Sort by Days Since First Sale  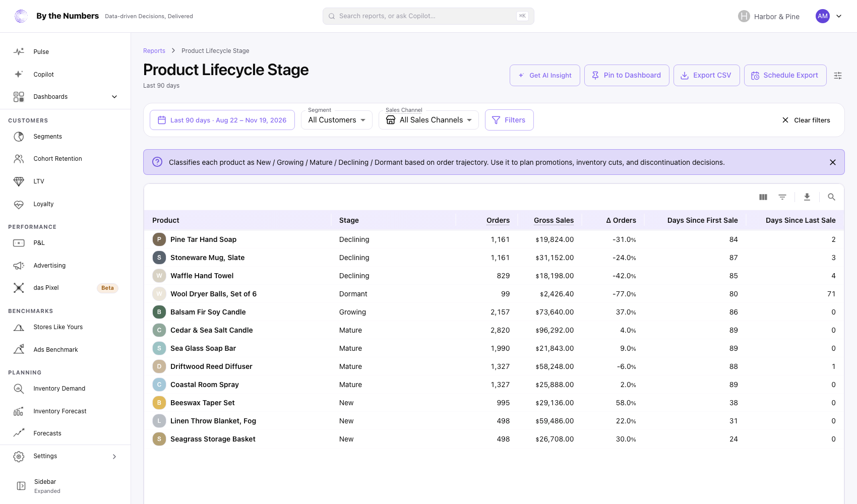703,220
